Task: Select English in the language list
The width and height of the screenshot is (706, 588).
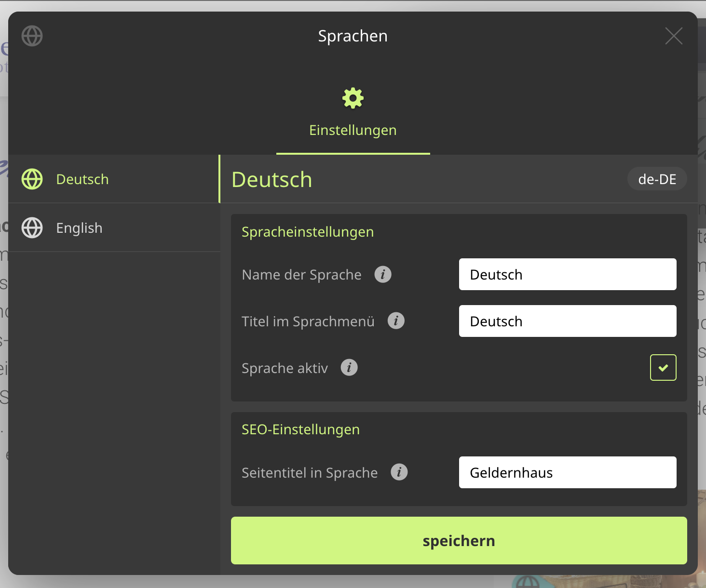Action: tap(80, 228)
